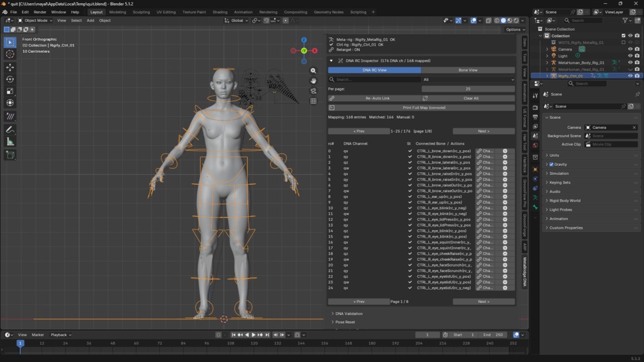Click the pan view hand icon

313,81
